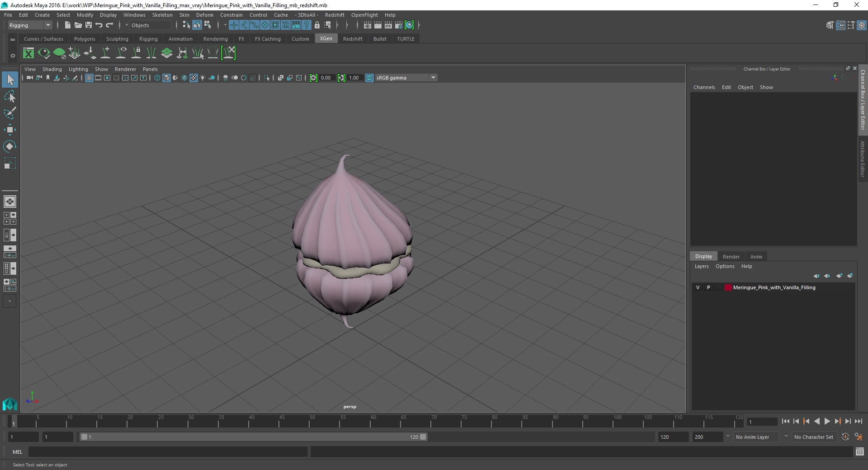The image size is (868, 470).
Task: Open the Skeleton menu
Action: (x=162, y=15)
